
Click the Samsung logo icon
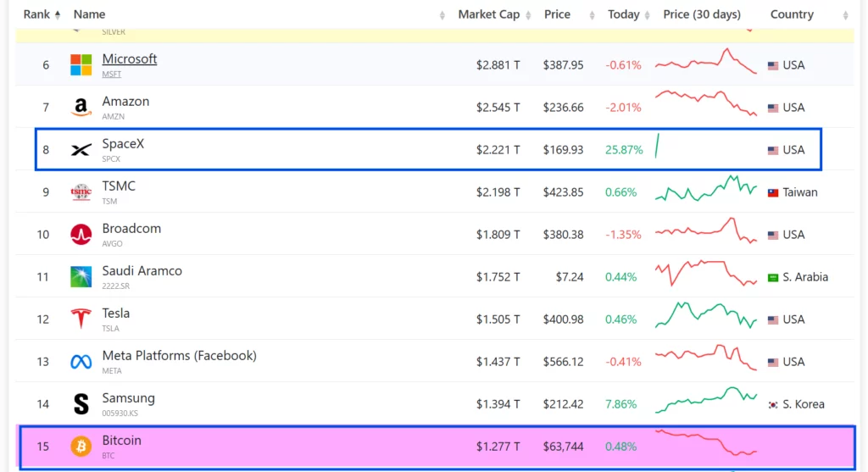point(81,404)
